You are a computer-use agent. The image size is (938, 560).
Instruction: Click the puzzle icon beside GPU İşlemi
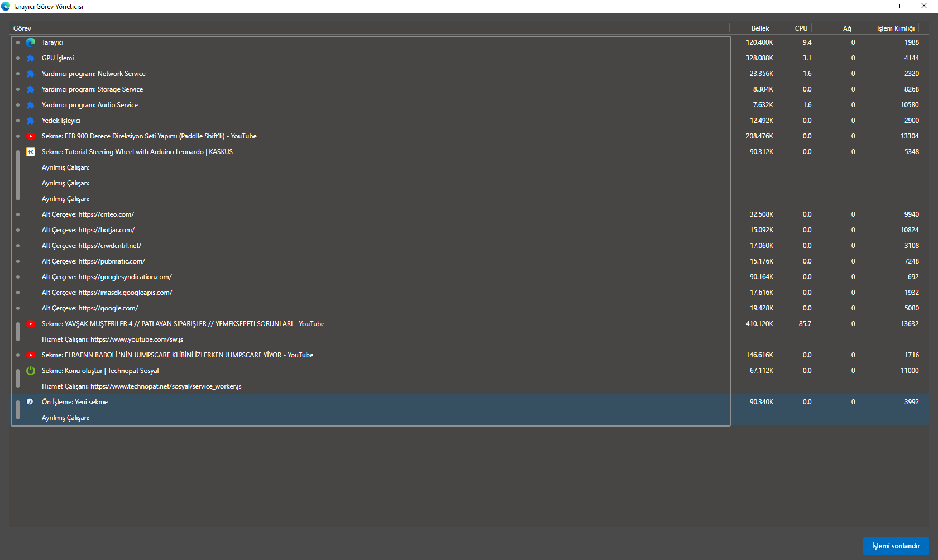coord(31,58)
